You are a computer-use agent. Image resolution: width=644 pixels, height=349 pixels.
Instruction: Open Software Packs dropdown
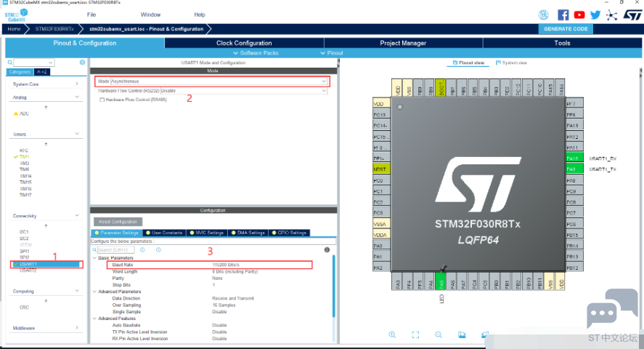(x=256, y=53)
